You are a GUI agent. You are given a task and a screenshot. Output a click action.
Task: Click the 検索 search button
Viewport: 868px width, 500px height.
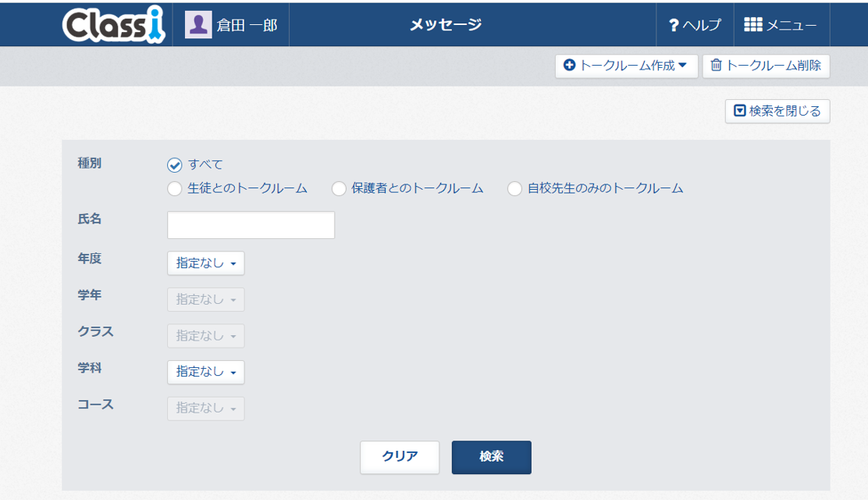[x=492, y=457]
